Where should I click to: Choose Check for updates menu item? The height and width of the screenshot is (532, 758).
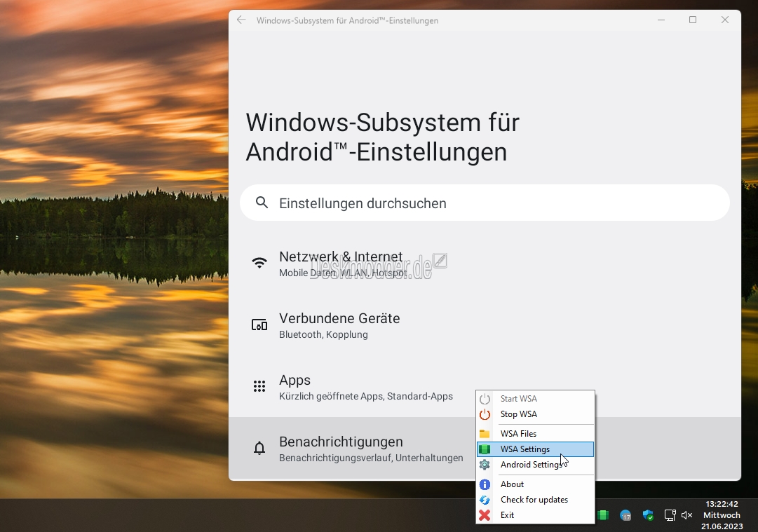point(535,500)
